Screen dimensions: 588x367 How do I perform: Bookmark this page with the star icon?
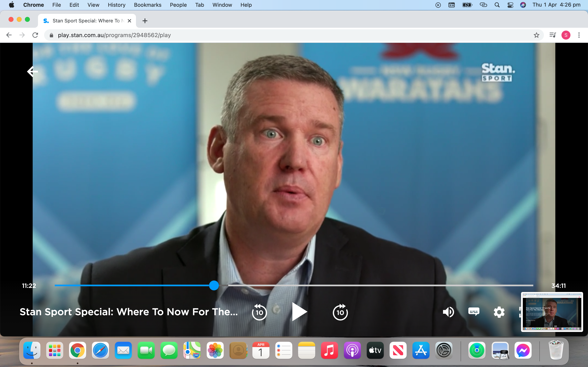[536, 35]
